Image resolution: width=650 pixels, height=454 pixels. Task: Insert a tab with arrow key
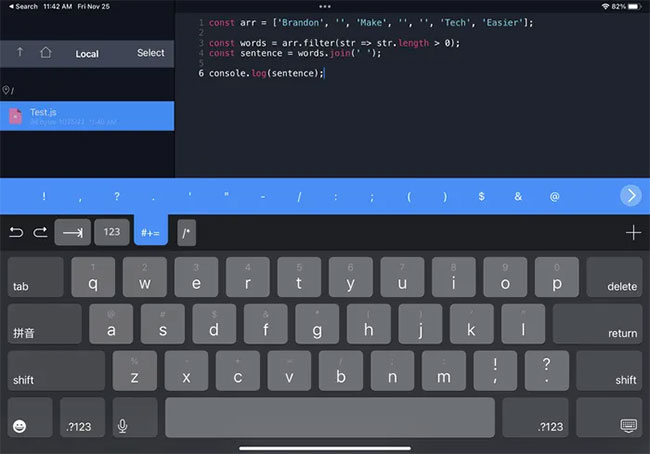tap(73, 232)
